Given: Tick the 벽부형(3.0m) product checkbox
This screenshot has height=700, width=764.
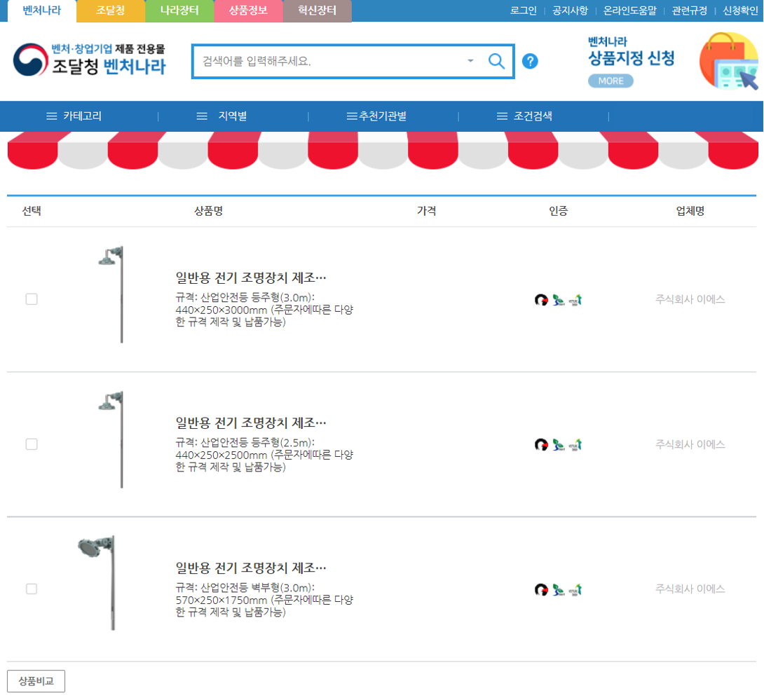Looking at the screenshot, I should 32,589.
